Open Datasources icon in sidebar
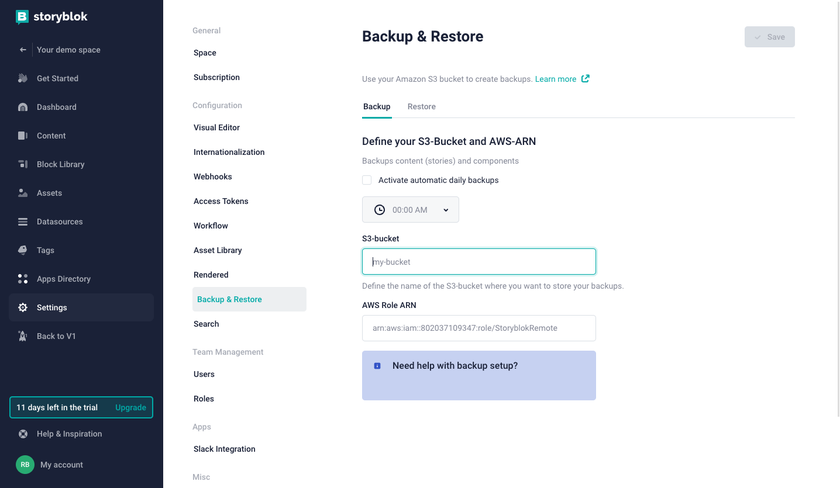 [23, 222]
